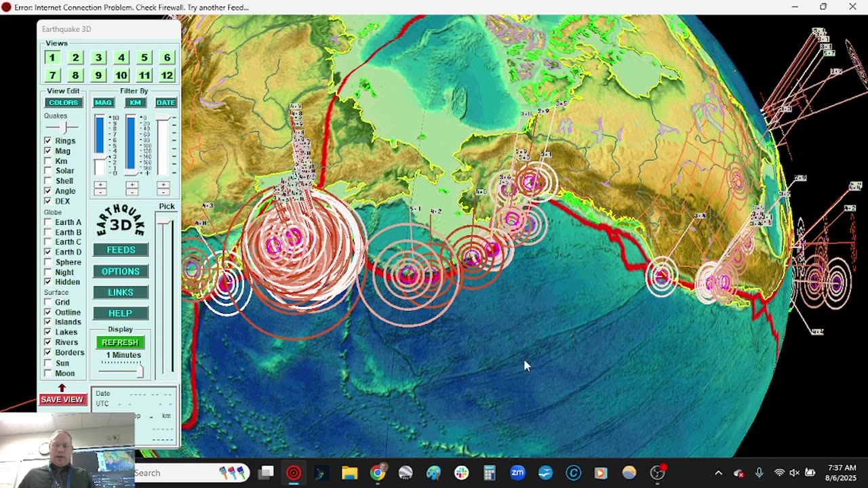The height and width of the screenshot is (488, 868).
Task: Toggle the Mag labels checkbox
Action: click(x=48, y=151)
